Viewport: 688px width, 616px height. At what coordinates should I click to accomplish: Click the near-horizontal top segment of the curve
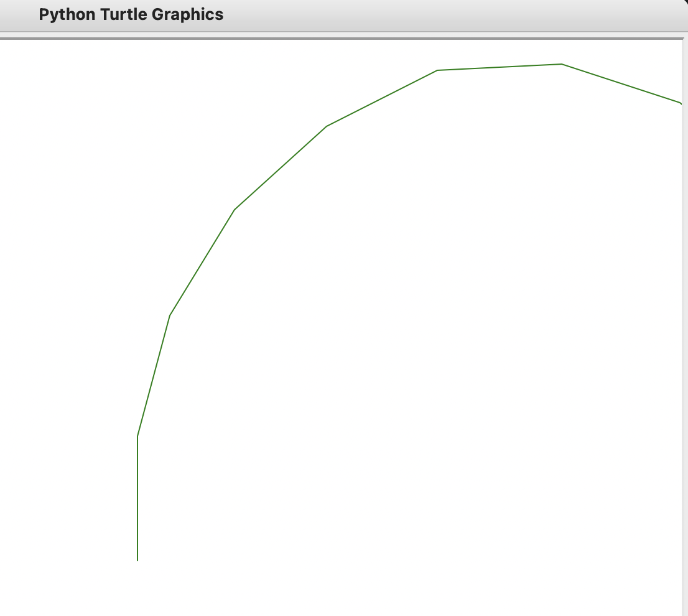(500, 67)
